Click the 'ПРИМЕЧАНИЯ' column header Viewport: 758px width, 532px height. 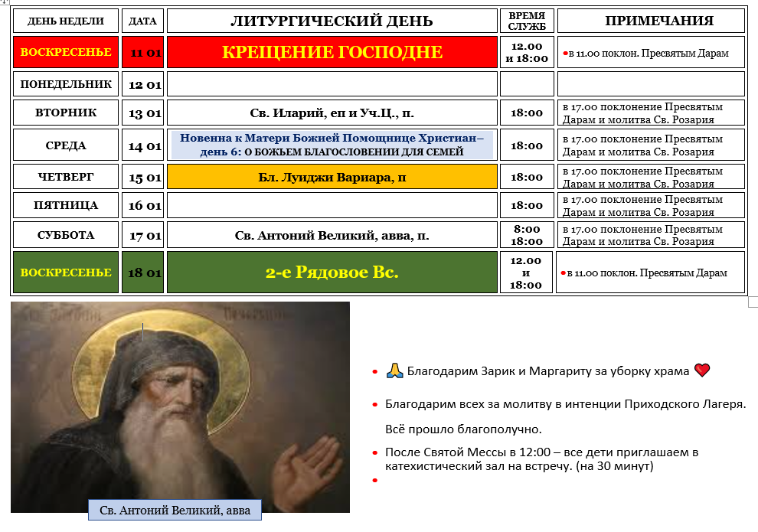(651, 21)
